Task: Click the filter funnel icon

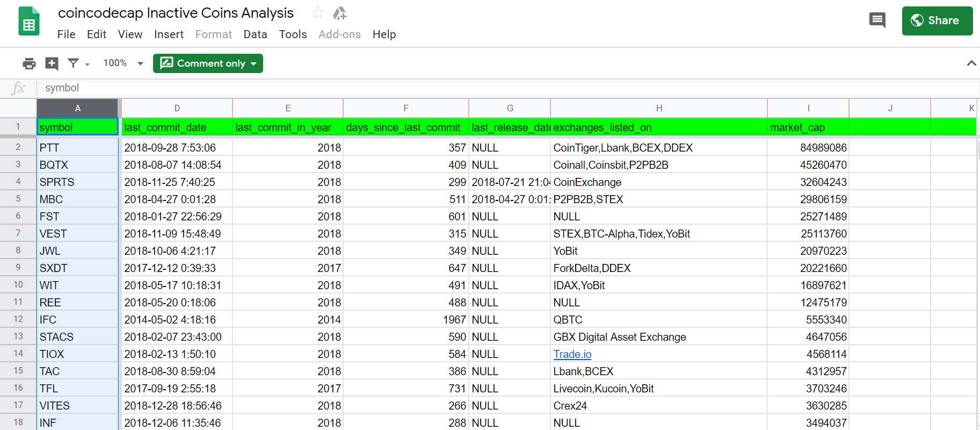Action: click(74, 63)
